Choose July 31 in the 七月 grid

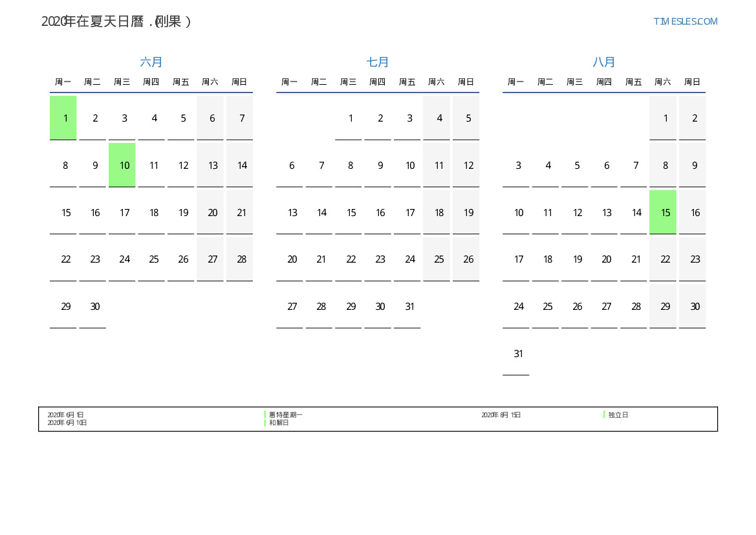point(407,307)
